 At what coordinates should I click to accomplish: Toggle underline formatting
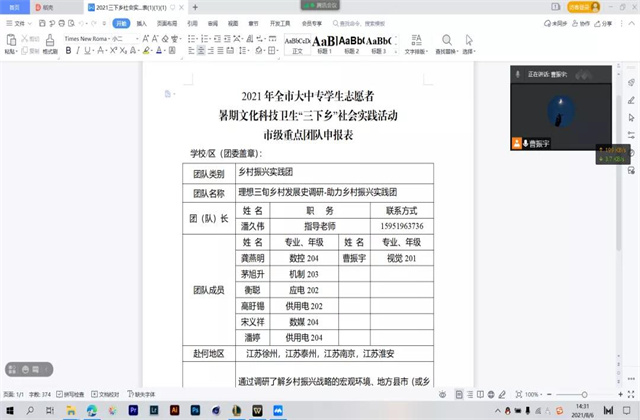point(88,50)
